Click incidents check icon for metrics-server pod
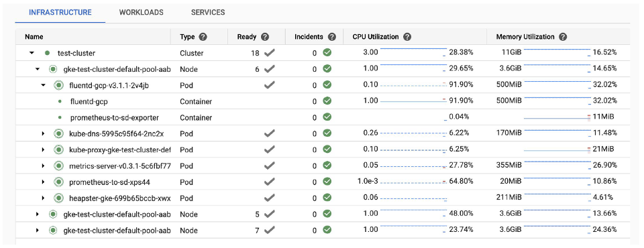 [327, 166]
